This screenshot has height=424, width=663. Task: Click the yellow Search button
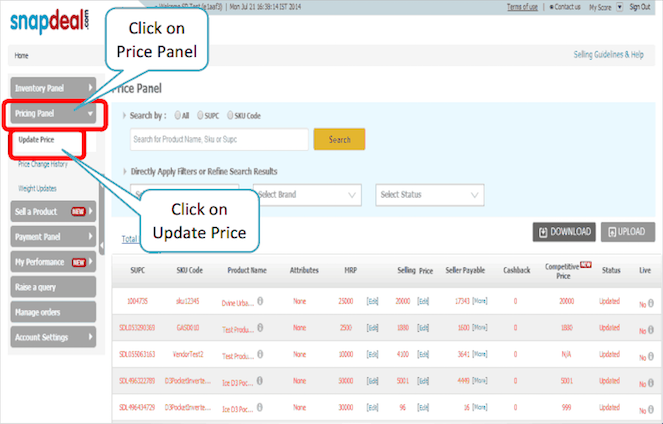point(339,140)
